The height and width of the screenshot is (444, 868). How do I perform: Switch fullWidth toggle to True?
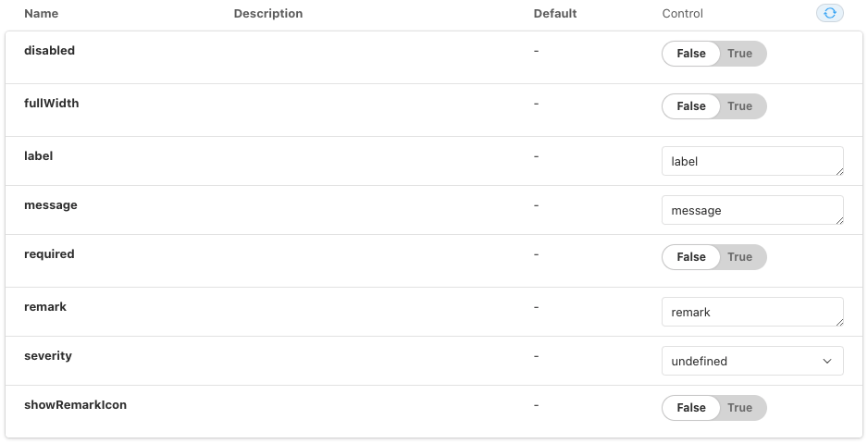(x=739, y=106)
